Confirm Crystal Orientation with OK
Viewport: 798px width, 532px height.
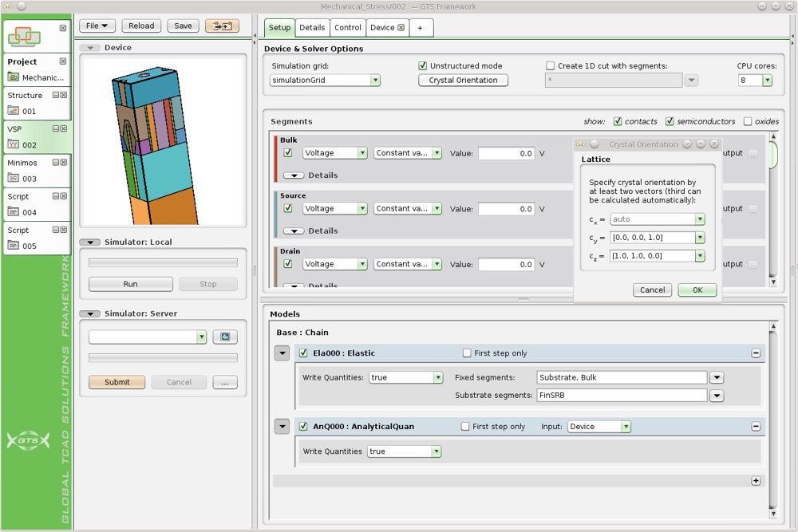pyautogui.click(x=697, y=290)
